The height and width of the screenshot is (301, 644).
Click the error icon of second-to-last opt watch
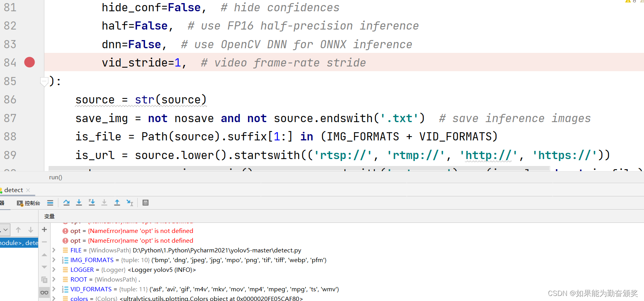(65, 231)
